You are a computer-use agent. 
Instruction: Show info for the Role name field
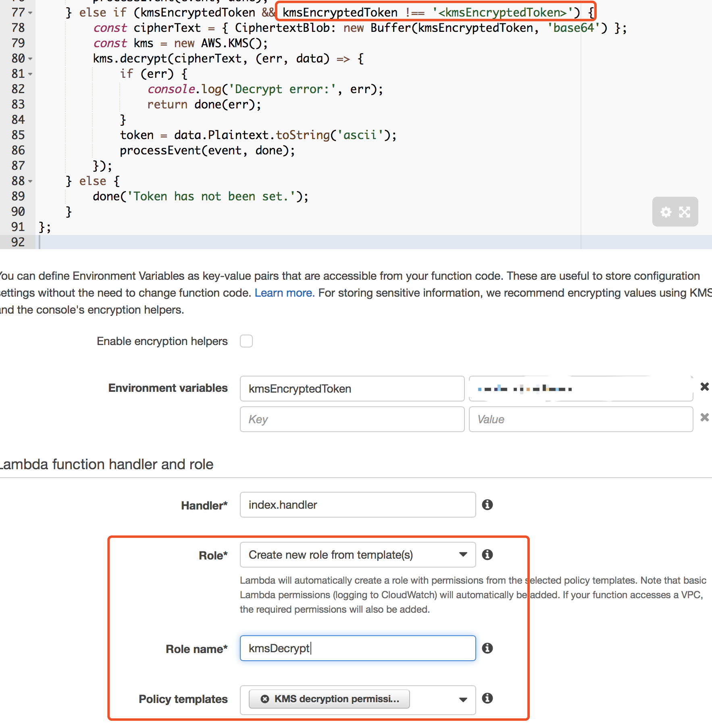click(487, 648)
